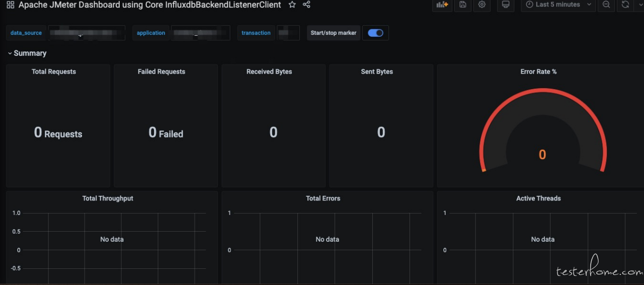Viewport: 644px width, 285px height.
Task: Click the data_source label
Action: point(26,33)
